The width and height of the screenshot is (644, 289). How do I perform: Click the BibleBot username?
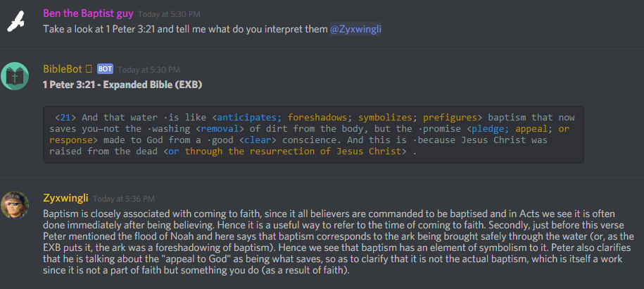63,69
